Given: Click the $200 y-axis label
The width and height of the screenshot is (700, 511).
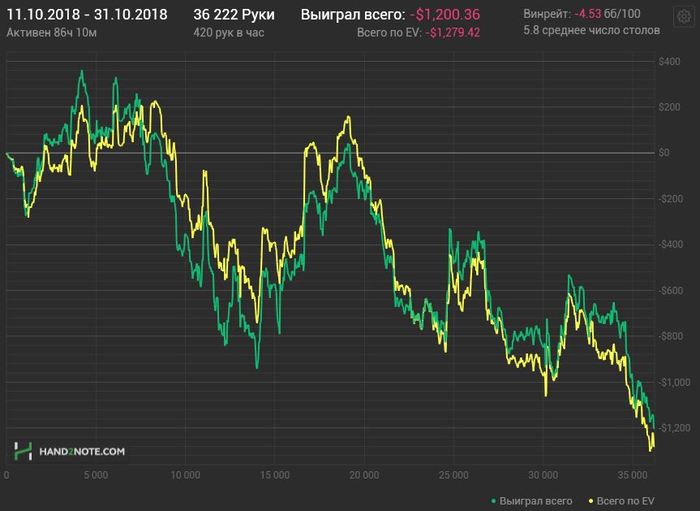Looking at the screenshot, I should pos(669,107).
